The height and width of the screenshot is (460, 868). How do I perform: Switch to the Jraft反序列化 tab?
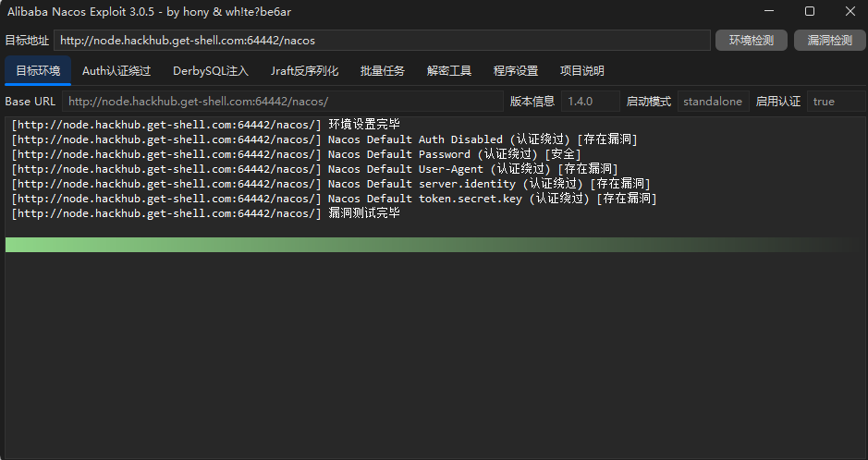[x=304, y=71]
